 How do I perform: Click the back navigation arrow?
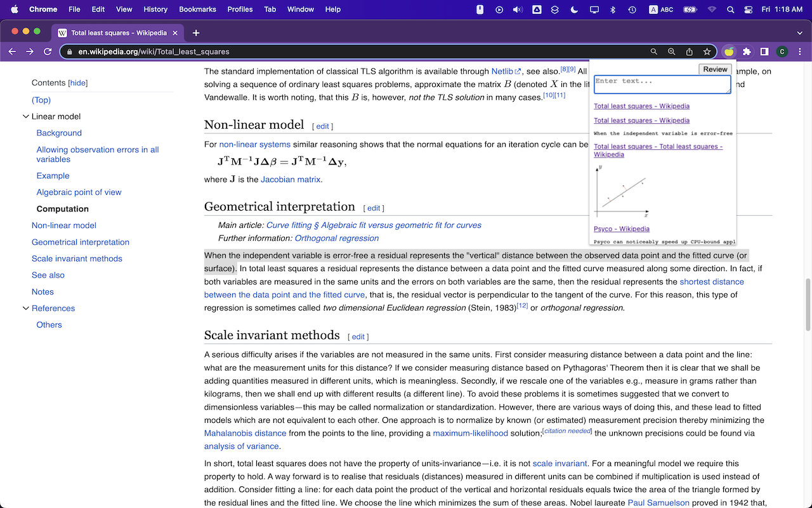(x=12, y=51)
